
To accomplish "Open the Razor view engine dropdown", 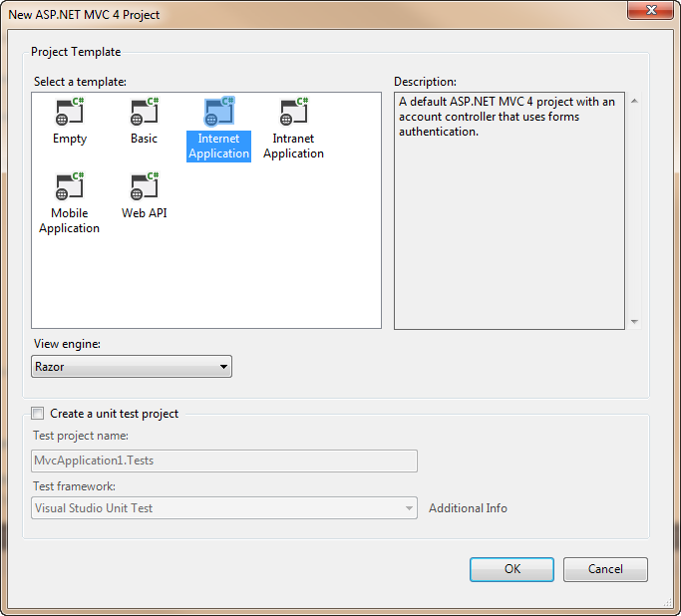I will [x=132, y=367].
